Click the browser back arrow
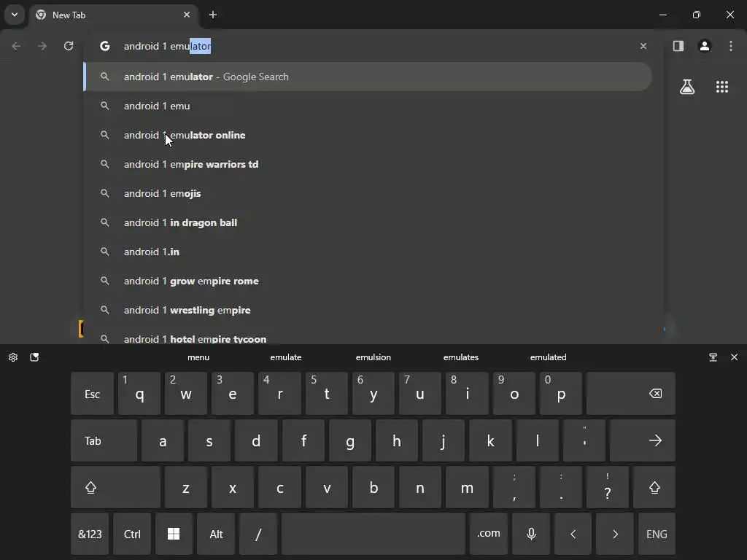This screenshot has width=747, height=560. click(16, 46)
